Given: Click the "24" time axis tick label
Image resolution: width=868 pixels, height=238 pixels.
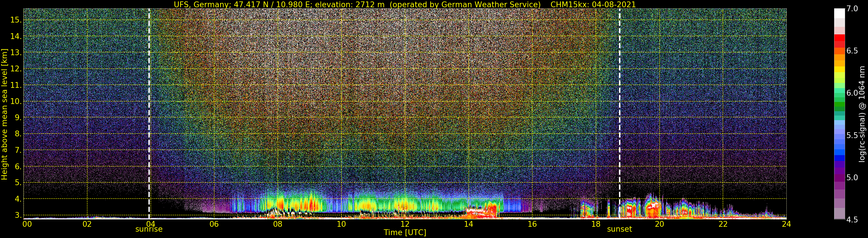Looking at the screenshot, I should 786,224.
